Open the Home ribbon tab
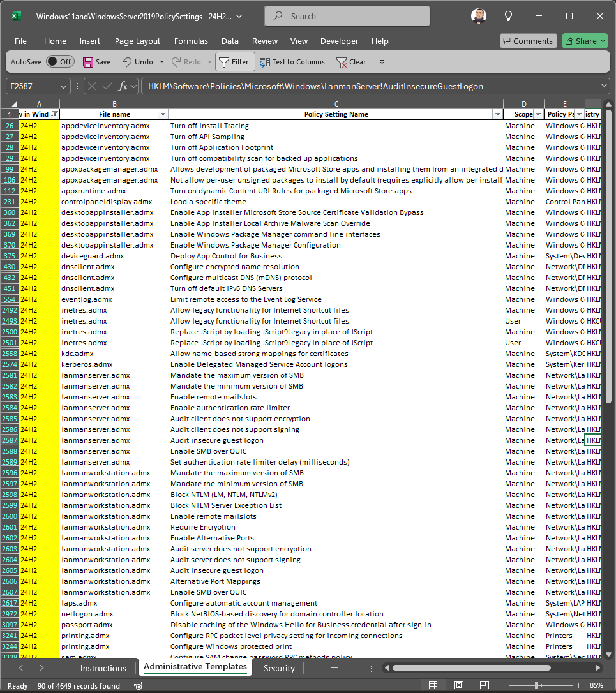The width and height of the screenshot is (616, 693). click(x=55, y=41)
